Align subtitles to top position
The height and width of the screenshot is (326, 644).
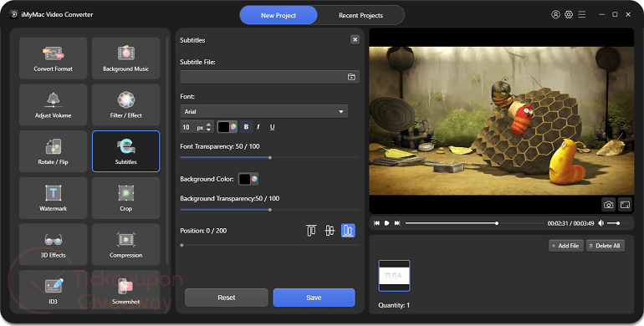[x=311, y=231]
